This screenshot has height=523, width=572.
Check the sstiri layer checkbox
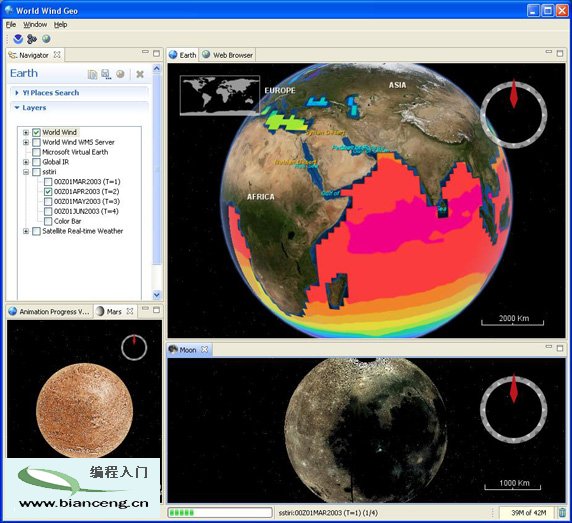(x=36, y=172)
